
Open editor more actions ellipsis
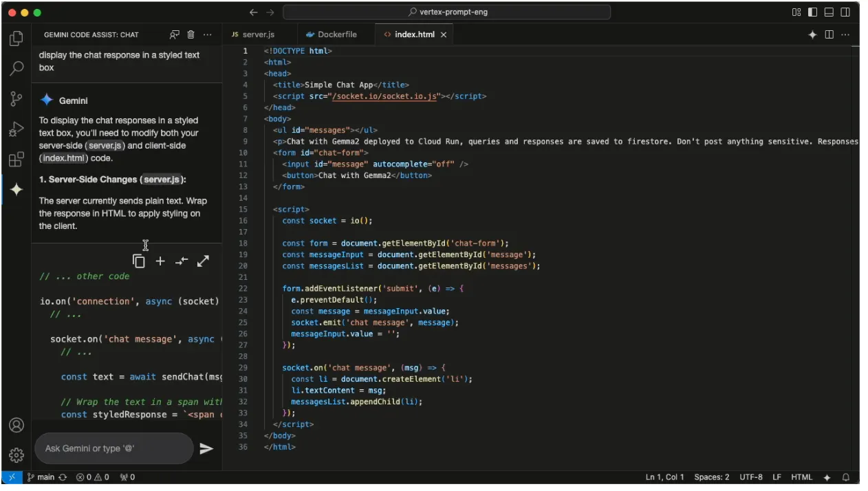point(846,34)
